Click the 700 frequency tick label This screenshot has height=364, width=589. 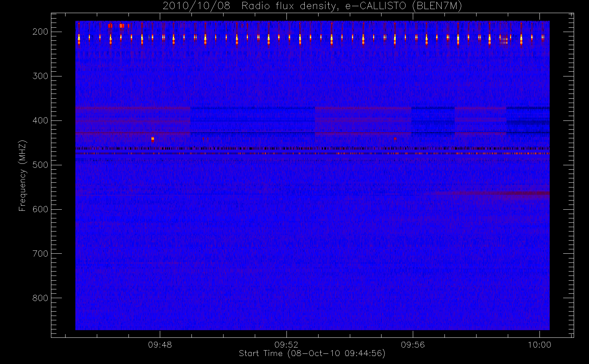(x=40, y=254)
